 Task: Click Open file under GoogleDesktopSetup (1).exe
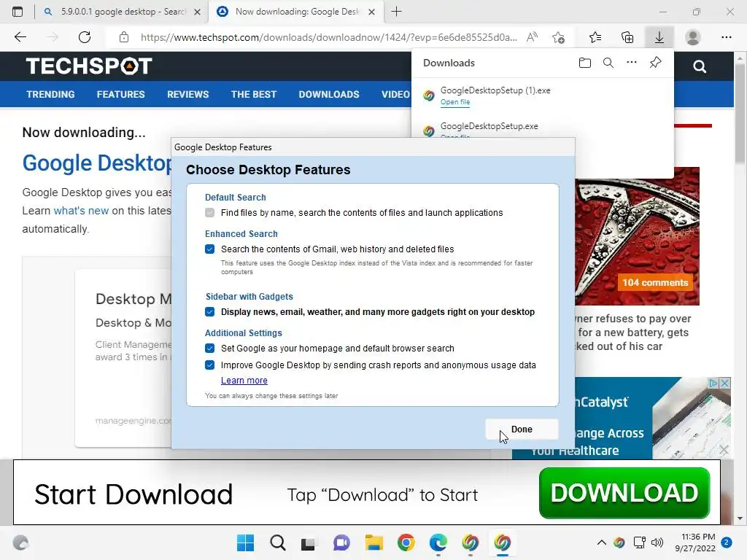[x=455, y=102]
